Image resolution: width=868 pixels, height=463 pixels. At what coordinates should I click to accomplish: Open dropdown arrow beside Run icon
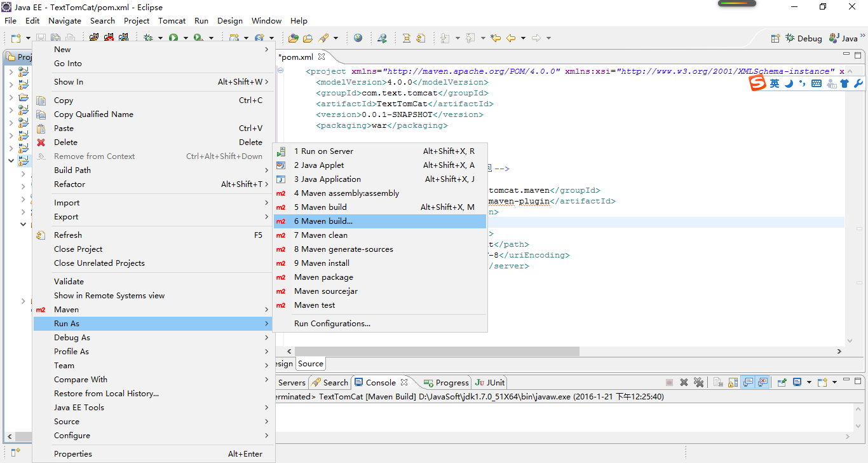(x=186, y=38)
